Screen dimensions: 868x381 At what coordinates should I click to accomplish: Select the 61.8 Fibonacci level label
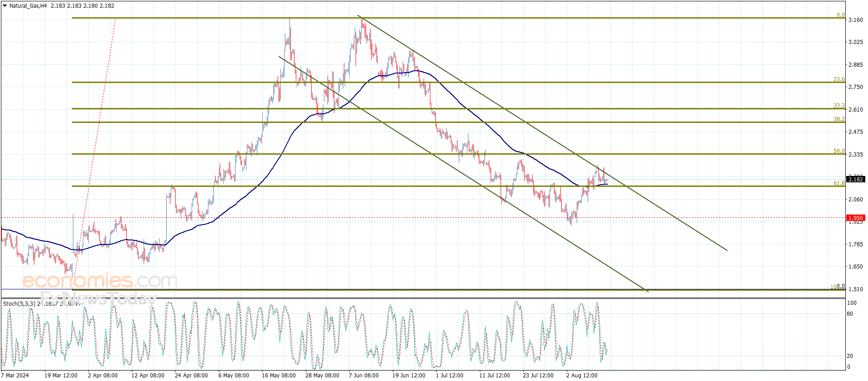point(839,183)
